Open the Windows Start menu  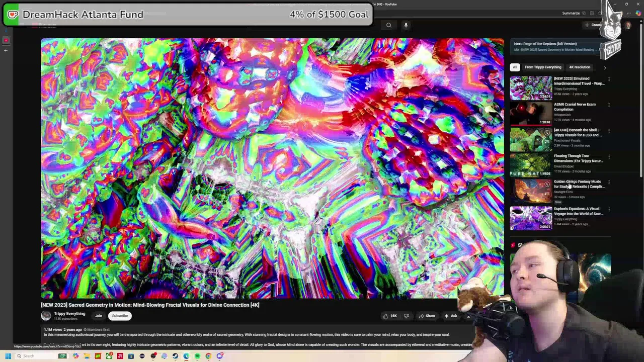[8, 356]
